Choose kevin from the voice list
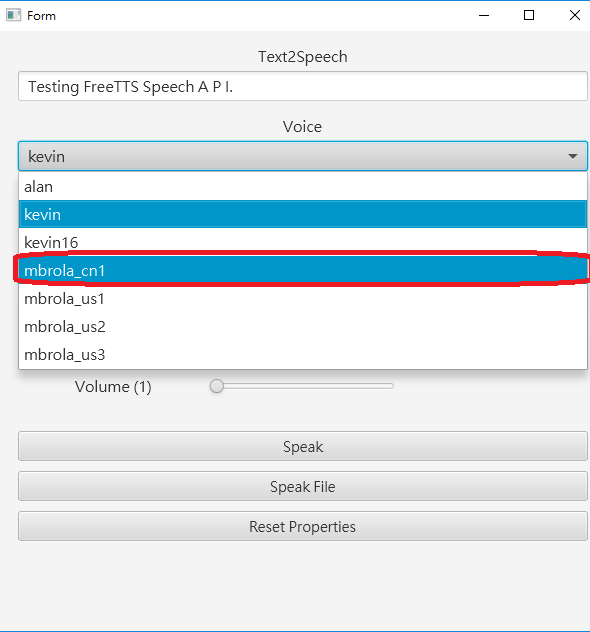Screen dimensions: 590x632 pyautogui.click(x=303, y=214)
